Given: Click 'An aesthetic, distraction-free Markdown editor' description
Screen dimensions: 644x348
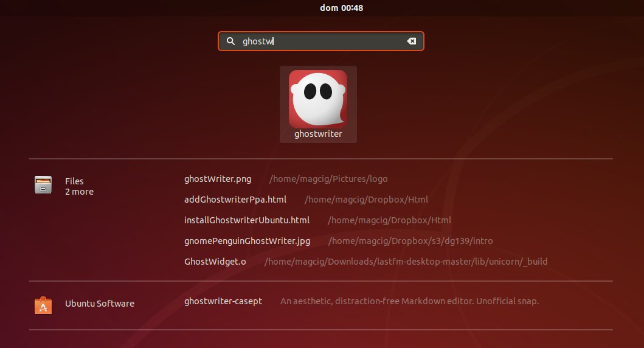Looking at the screenshot, I should coord(409,301).
